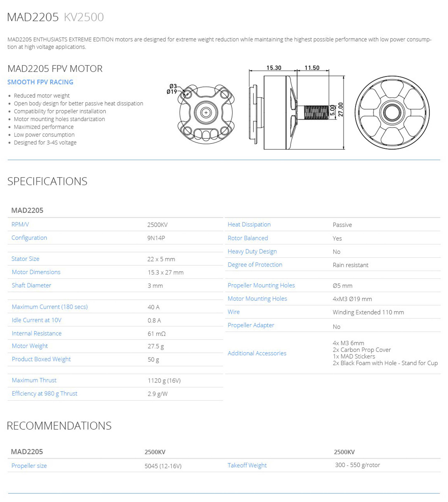This screenshot has width=448, height=502.
Task: Click the SMOOTH FPV RACING heading
Action: pyautogui.click(x=40, y=82)
